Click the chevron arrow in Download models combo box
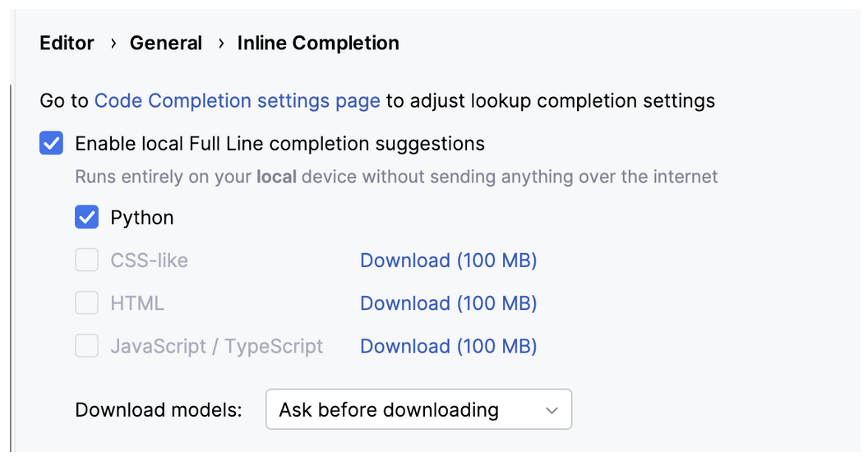 pyautogui.click(x=552, y=409)
